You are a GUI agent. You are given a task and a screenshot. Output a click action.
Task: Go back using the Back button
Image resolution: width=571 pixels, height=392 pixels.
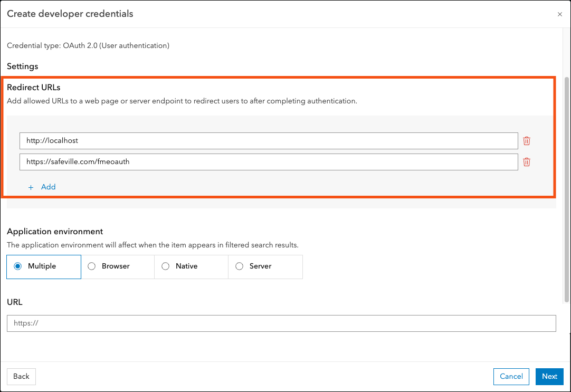pos(21,376)
